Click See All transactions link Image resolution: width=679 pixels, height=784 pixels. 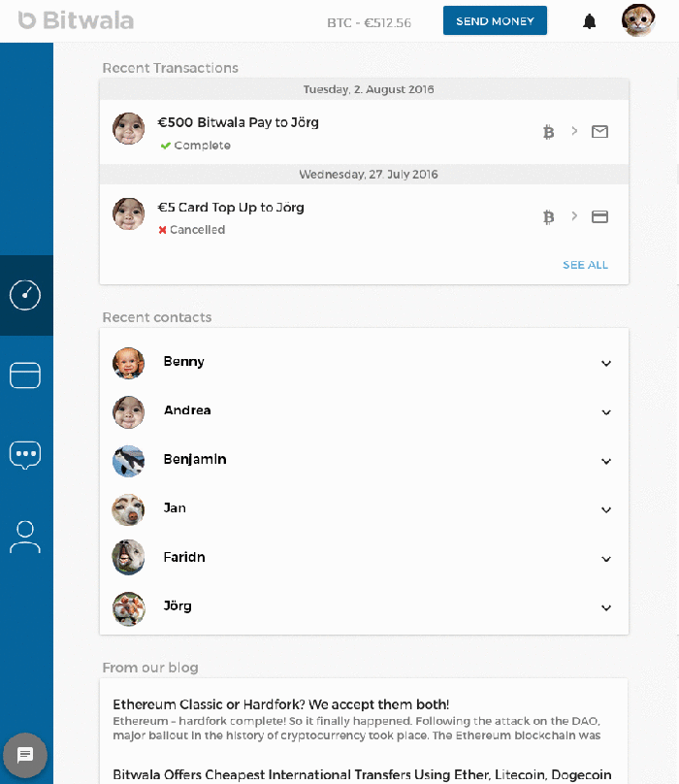[585, 265]
